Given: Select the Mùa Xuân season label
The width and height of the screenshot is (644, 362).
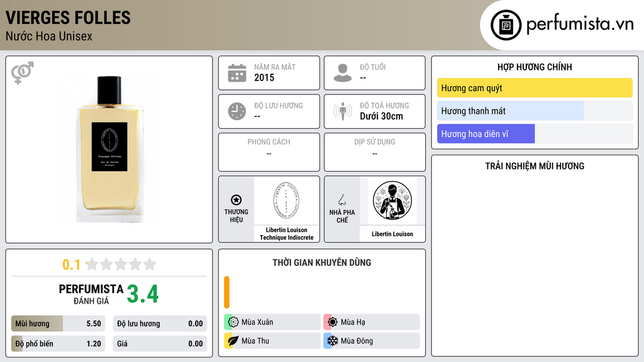Looking at the screenshot, I should click(x=257, y=322).
